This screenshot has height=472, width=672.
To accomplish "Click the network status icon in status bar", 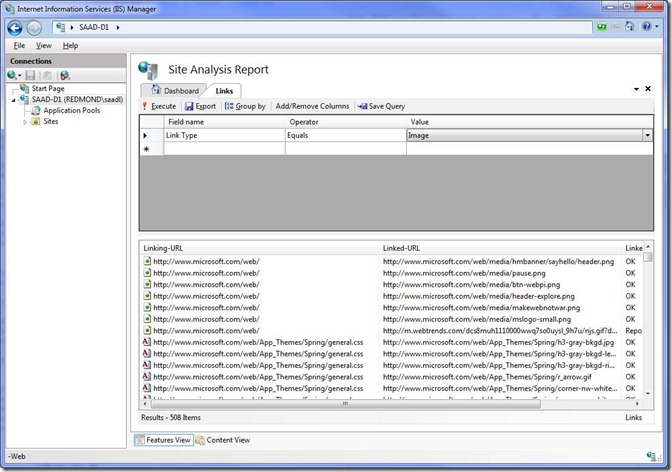I will (652, 456).
